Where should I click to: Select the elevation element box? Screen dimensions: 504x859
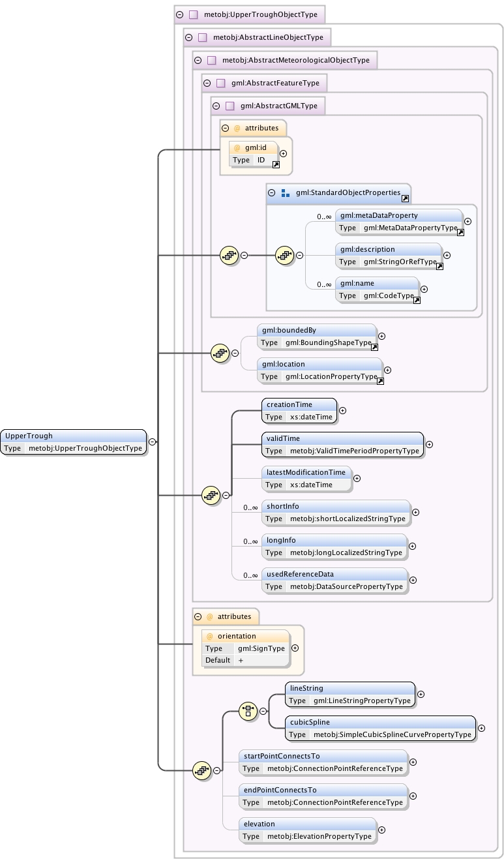308,830
